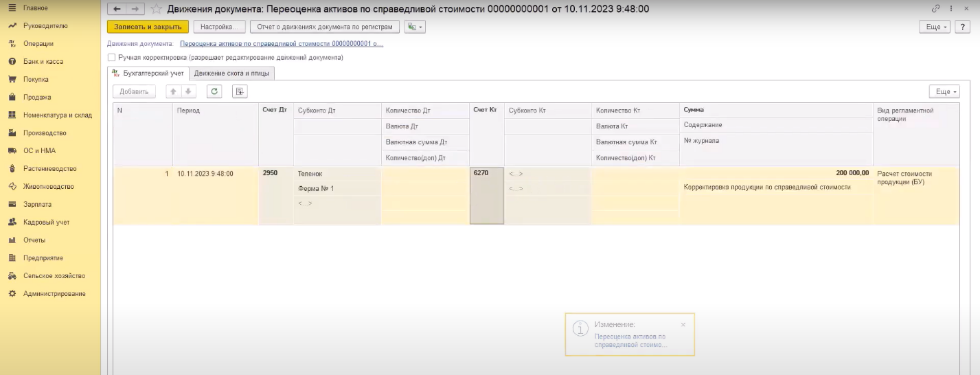980x375 pixels.
Task: Add document to favorites with star icon
Action: [157, 9]
